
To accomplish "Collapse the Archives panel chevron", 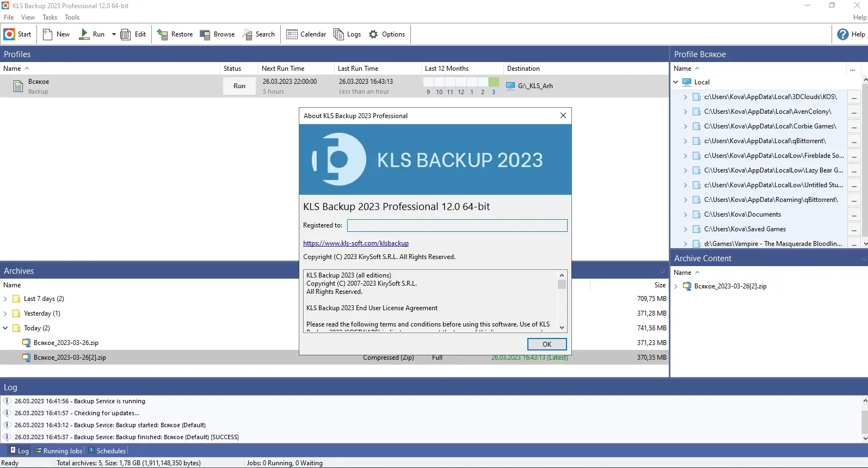I will click(662, 271).
